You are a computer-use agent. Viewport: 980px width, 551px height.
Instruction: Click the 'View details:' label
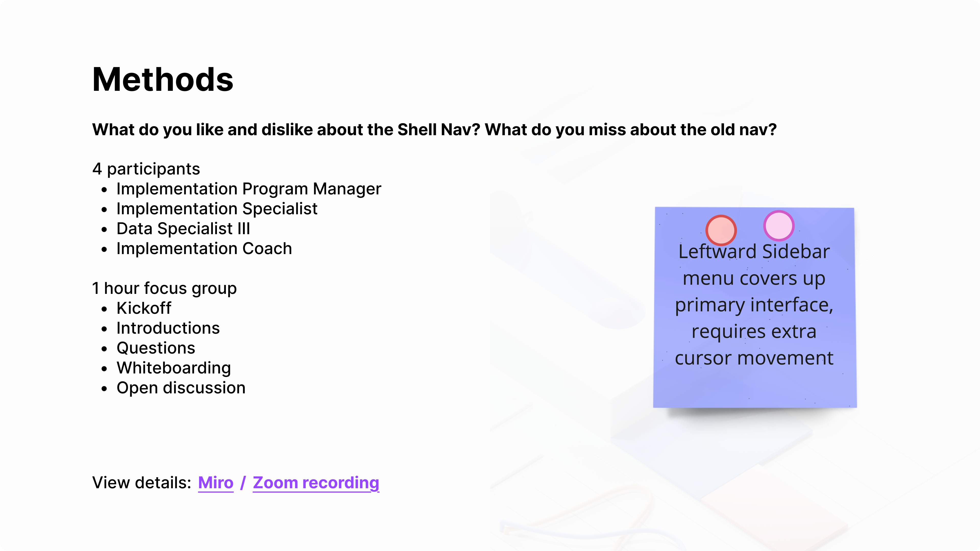coord(142,483)
